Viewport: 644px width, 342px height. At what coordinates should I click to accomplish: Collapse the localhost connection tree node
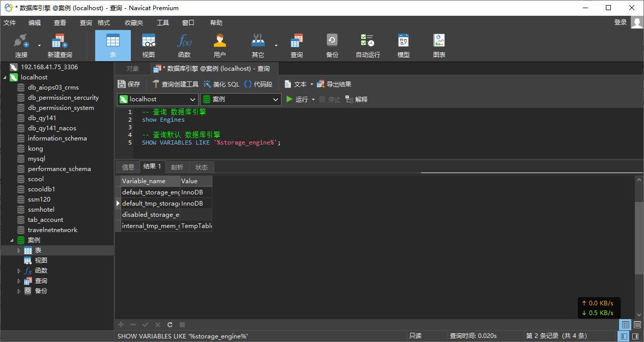pos(5,77)
